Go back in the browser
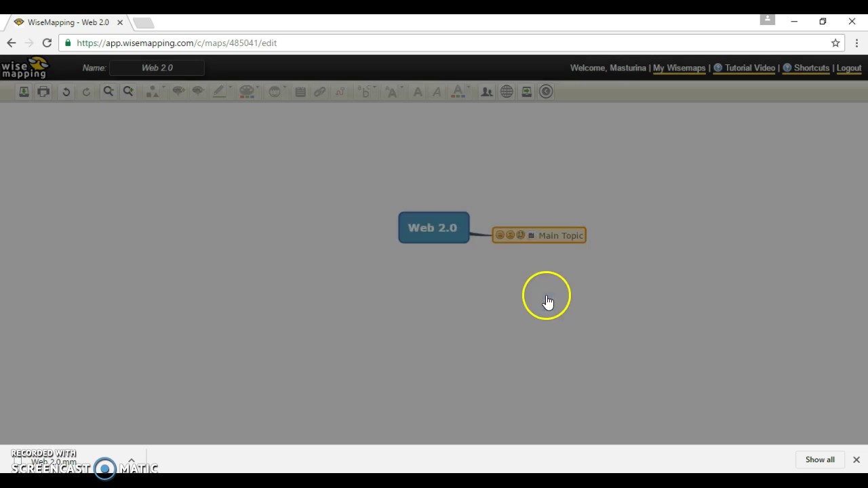This screenshot has width=868, height=488. (x=11, y=43)
